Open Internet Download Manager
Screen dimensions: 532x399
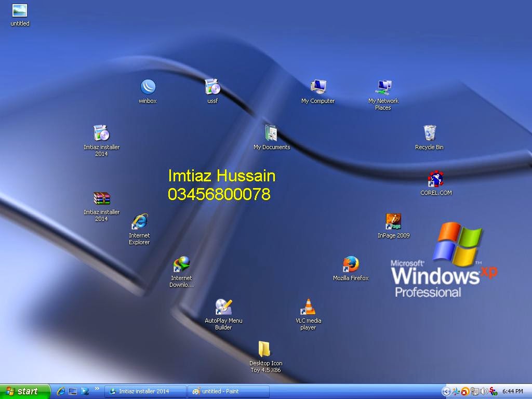click(182, 265)
